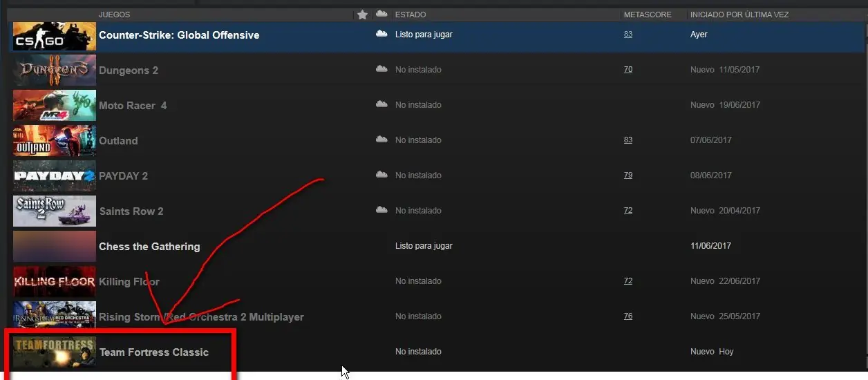Click 'Nuevo Hoy' date of Team Fortress Classic
Image resolution: width=868 pixels, height=380 pixels.
click(712, 352)
